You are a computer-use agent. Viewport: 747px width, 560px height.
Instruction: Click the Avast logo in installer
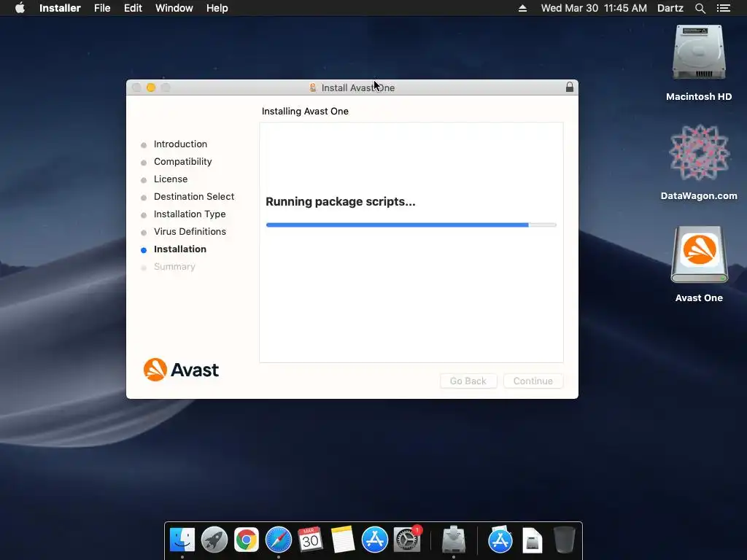(x=181, y=370)
